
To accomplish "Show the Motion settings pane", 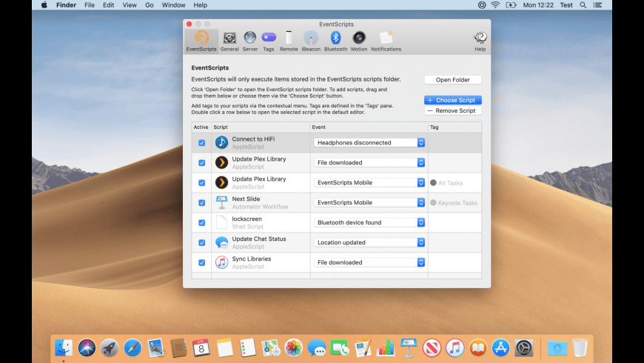I will coord(359,40).
